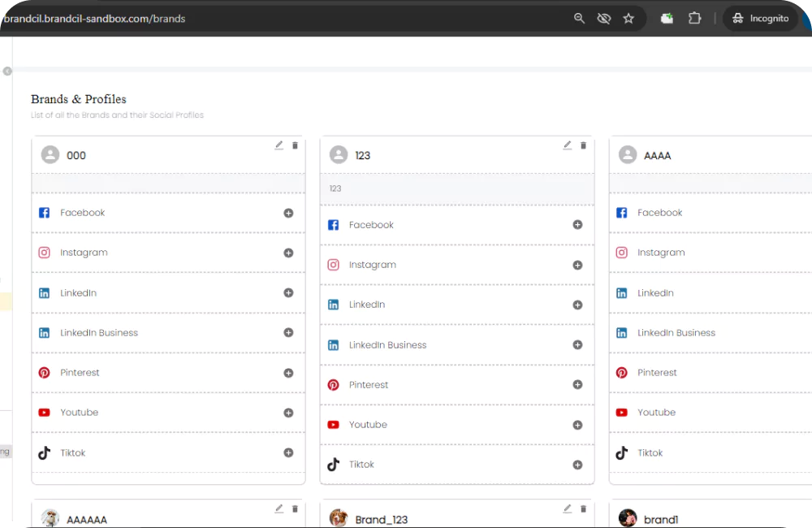Add a Youtube profile to brand 000
The height and width of the screenshot is (528, 812).
(x=288, y=413)
